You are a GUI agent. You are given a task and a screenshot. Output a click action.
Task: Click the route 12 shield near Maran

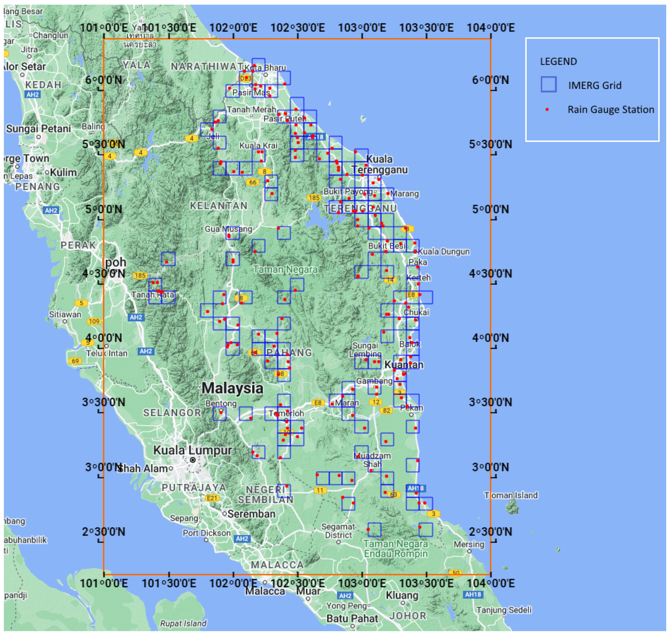[x=375, y=402]
